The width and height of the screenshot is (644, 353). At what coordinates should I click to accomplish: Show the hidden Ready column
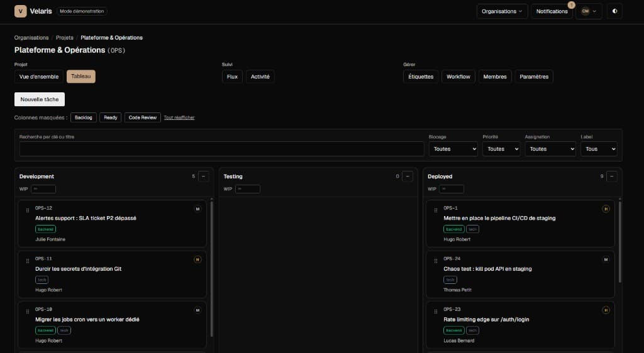(111, 117)
